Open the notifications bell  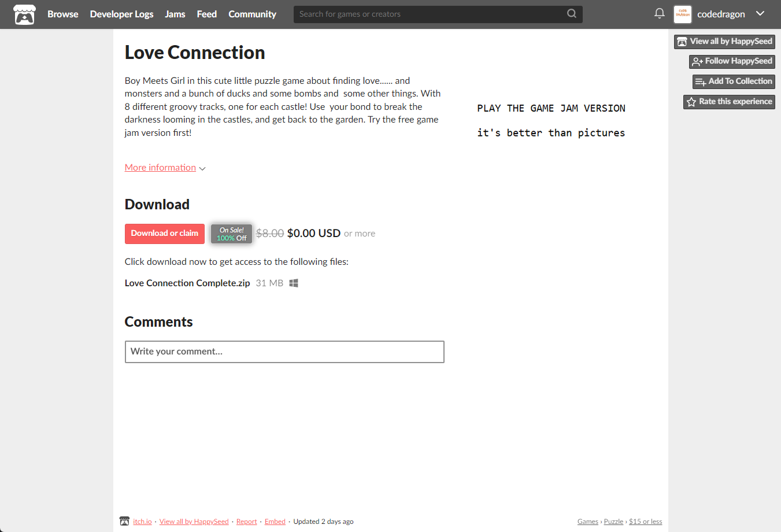pos(660,13)
